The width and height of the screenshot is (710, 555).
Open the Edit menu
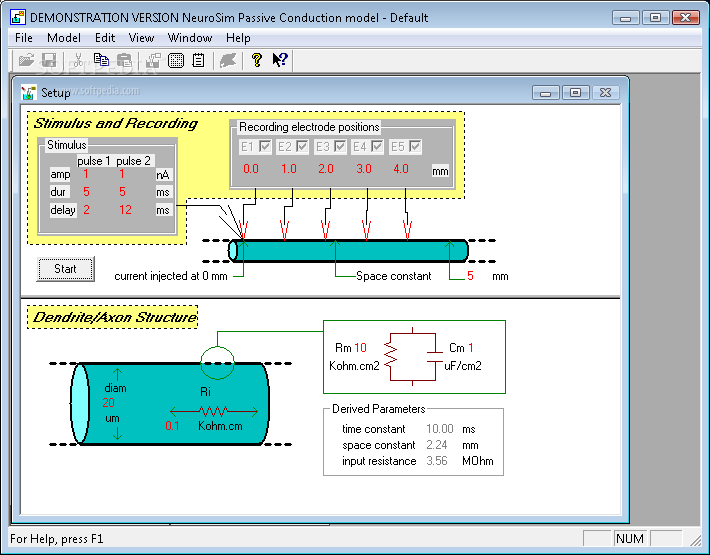(x=105, y=38)
